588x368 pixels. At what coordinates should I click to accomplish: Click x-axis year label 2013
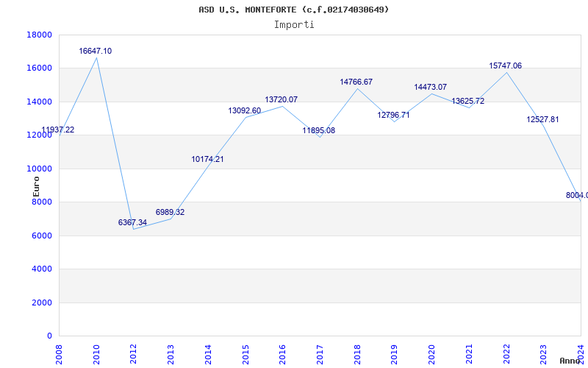pyautogui.click(x=171, y=355)
